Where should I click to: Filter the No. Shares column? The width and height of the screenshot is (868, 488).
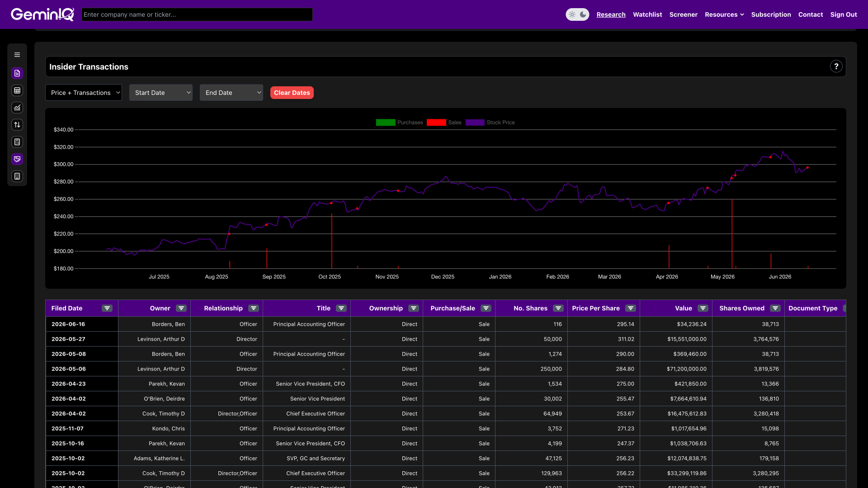click(x=558, y=308)
